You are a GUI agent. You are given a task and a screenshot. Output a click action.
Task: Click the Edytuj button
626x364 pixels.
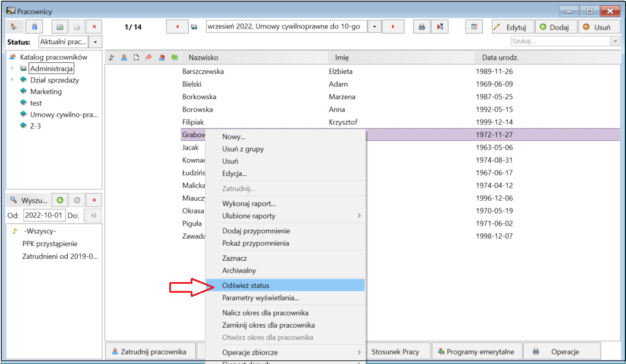click(x=513, y=27)
